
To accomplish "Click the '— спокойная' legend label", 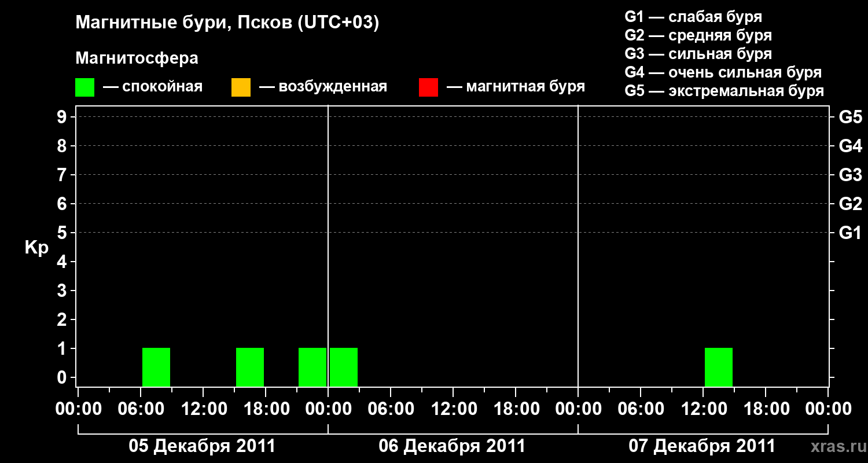I will (x=153, y=87).
